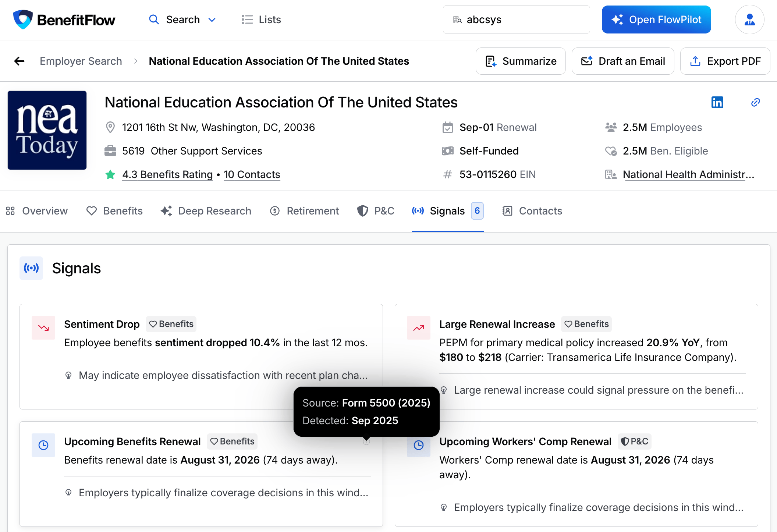The image size is (777, 532).
Task: Click the nea Today logo thumbnail
Action: point(47,130)
